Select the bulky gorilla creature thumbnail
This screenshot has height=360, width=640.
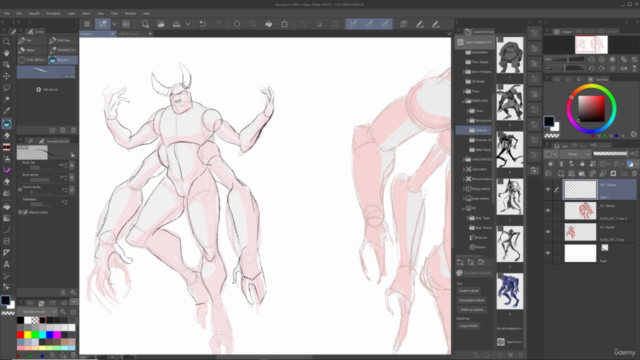(510, 55)
